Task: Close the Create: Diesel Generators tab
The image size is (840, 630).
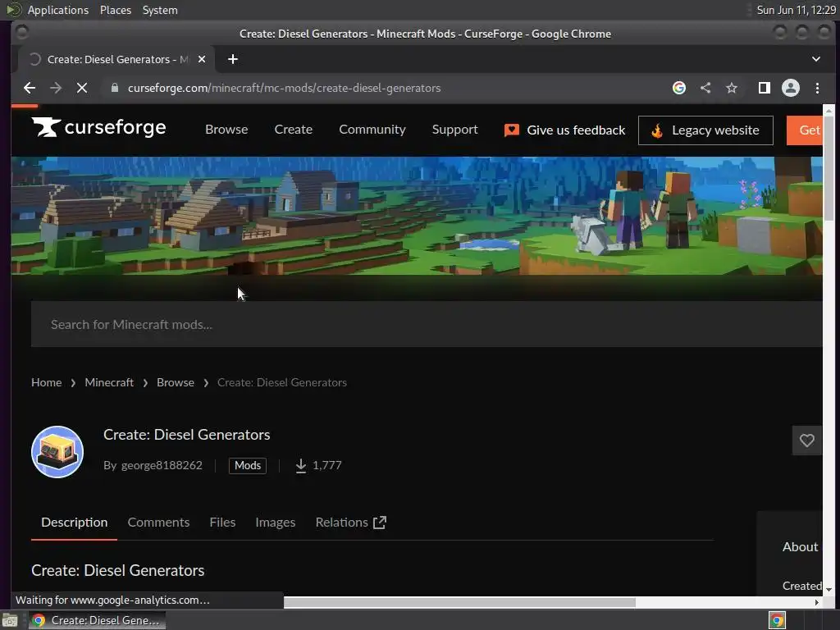Action: coord(202,59)
